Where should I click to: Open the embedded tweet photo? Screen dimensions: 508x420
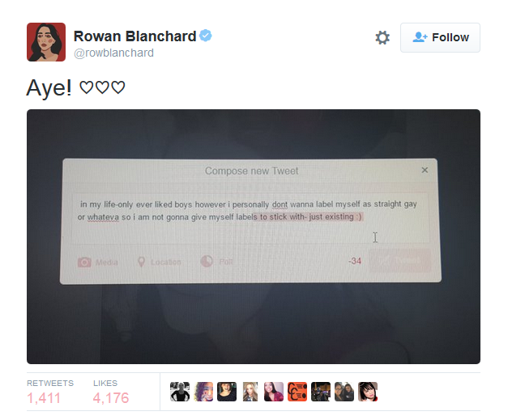click(254, 236)
